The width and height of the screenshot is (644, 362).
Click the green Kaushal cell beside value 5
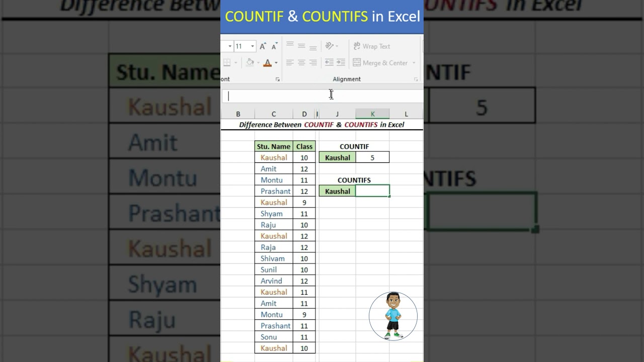point(337,157)
